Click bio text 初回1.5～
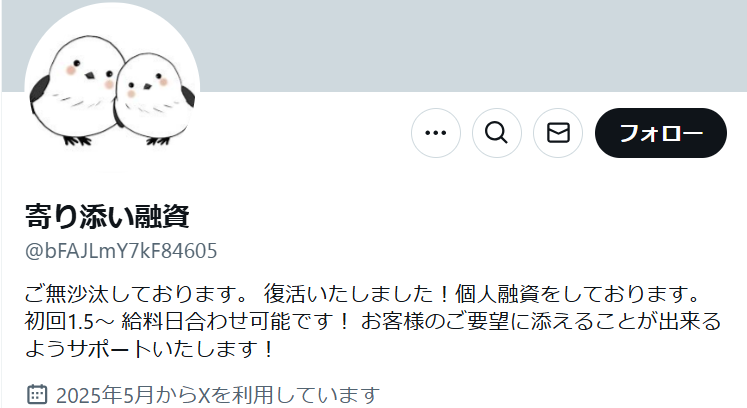747x408 pixels. [x=69, y=322]
